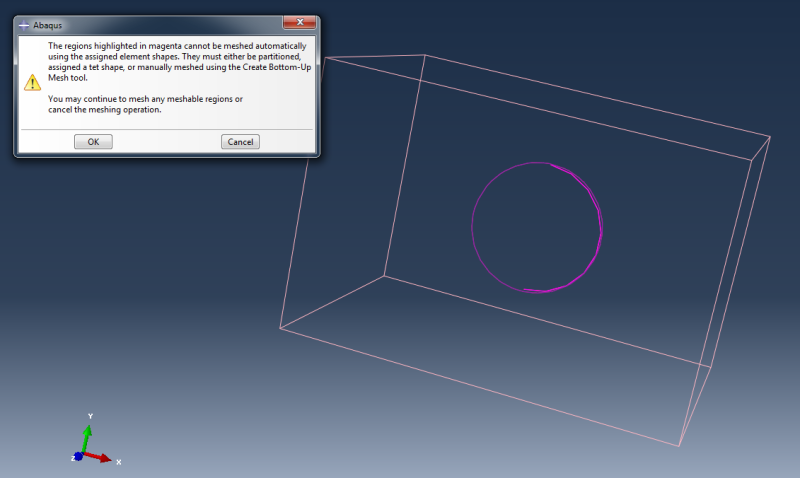Click the 'regions highlighted in magenta' message text
Viewport: 800px width, 478px height.
[180, 62]
